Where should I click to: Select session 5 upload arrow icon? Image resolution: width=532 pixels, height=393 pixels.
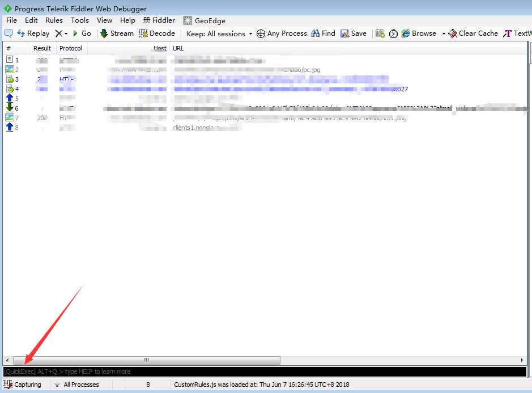[10, 98]
